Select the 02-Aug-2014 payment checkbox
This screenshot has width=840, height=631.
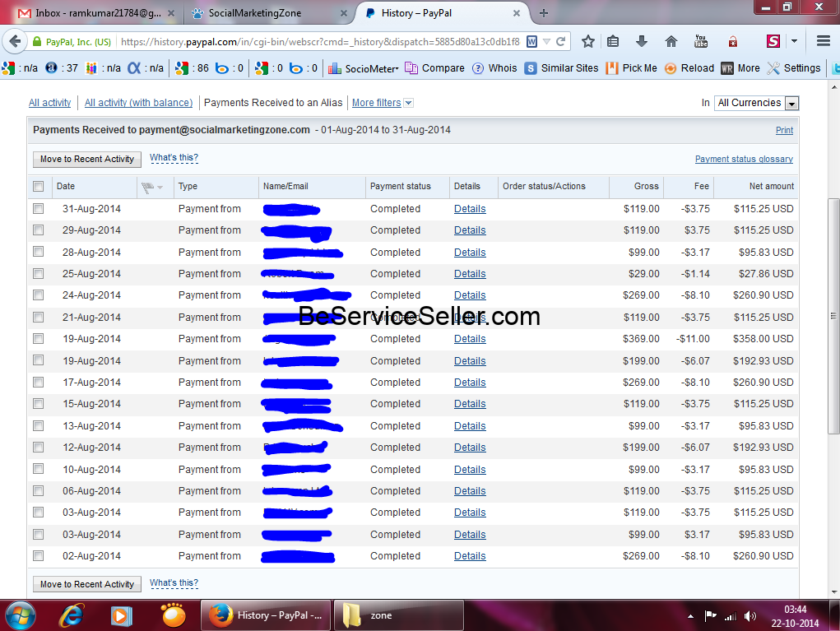pos(38,556)
